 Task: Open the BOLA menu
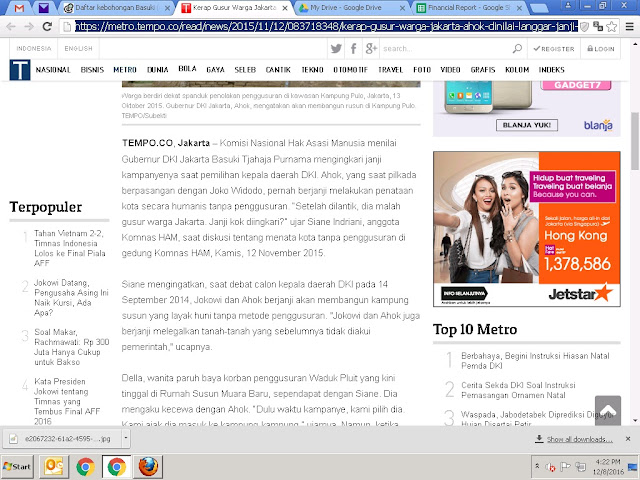click(187, 69)
